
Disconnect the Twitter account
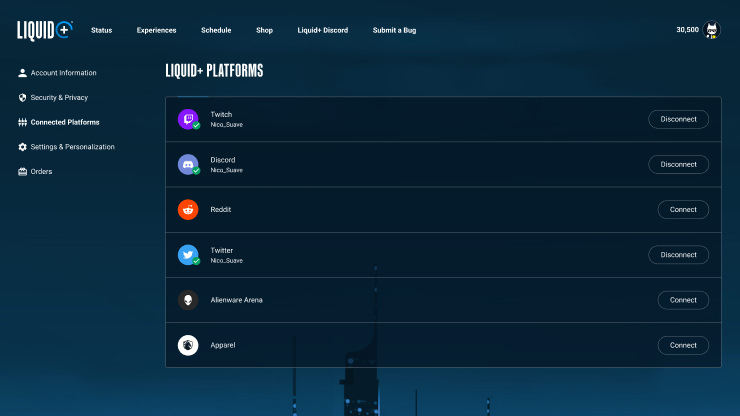pyautogui.click(x=678, y=255)
